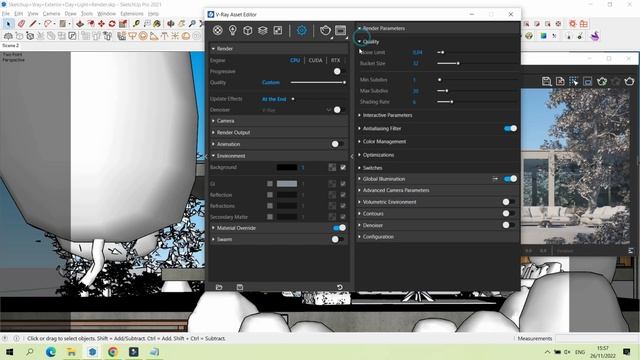Open the Camera menu in SketchUp
The height and width of the screenshot is (360, 640).
point(51,13)
